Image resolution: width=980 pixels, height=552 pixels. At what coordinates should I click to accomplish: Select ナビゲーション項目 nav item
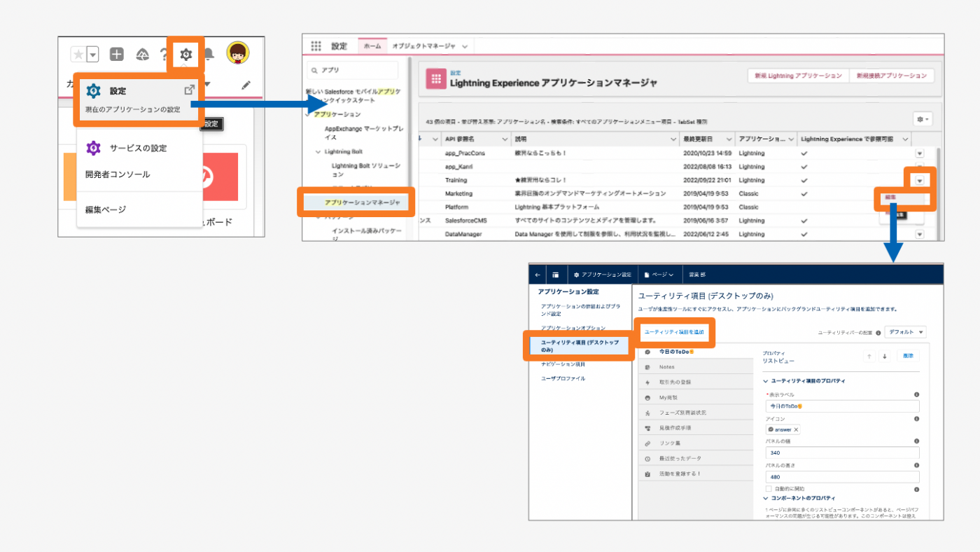563,364
